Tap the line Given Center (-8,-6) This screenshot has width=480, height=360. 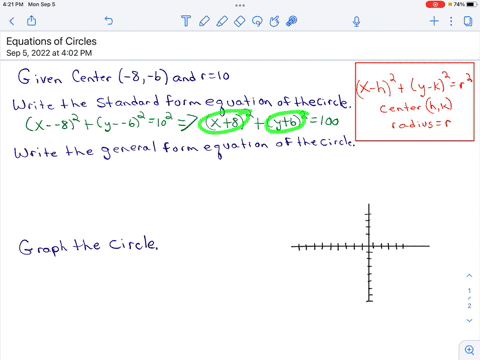click(124, 77)
